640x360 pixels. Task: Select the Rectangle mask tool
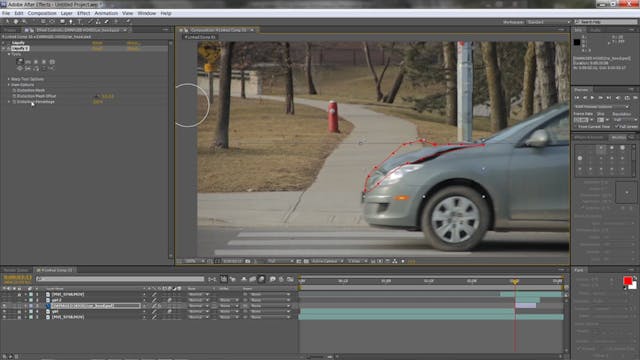[62, 22]
